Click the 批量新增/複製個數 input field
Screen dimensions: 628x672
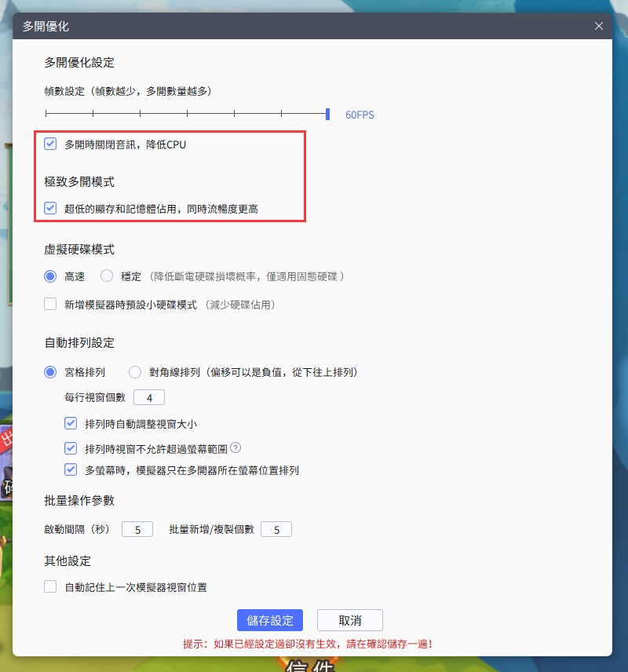[276, 529]
